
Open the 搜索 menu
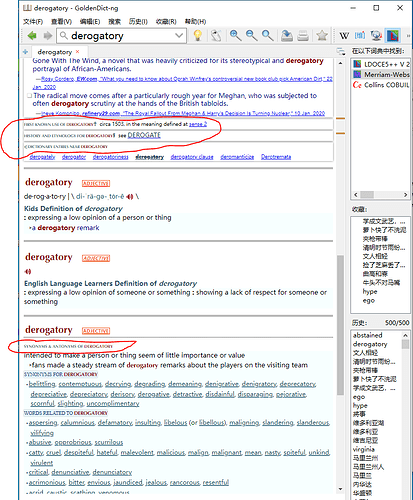[114, 21]
